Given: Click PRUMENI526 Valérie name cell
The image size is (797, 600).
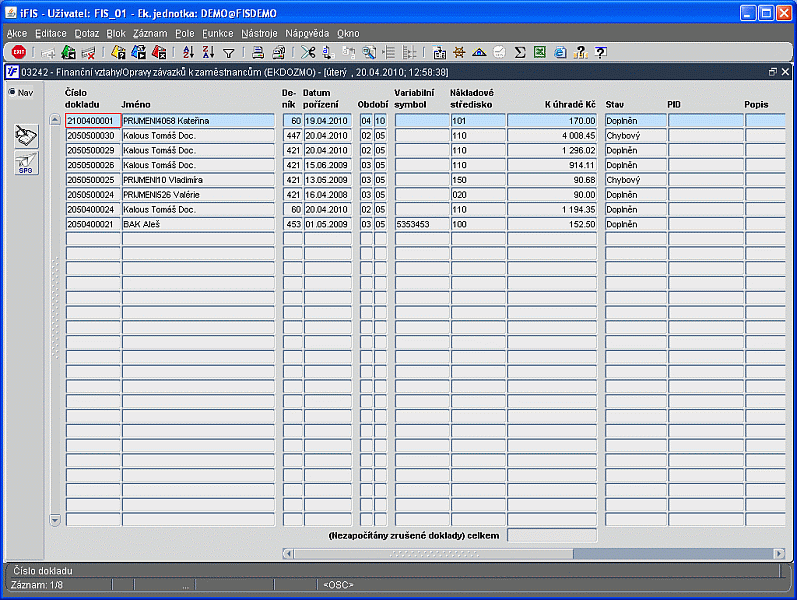Looking at the screenshot, I should [198, 194].
